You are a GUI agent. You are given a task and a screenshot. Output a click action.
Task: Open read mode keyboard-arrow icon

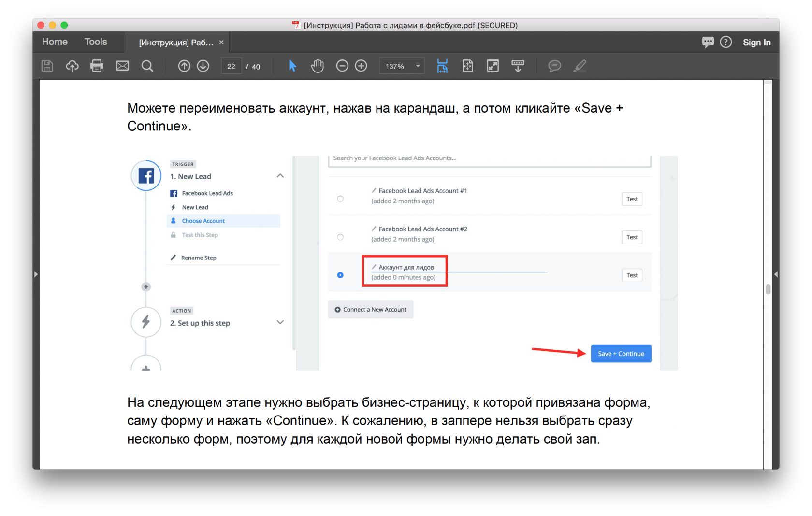[x=518, y=66]
